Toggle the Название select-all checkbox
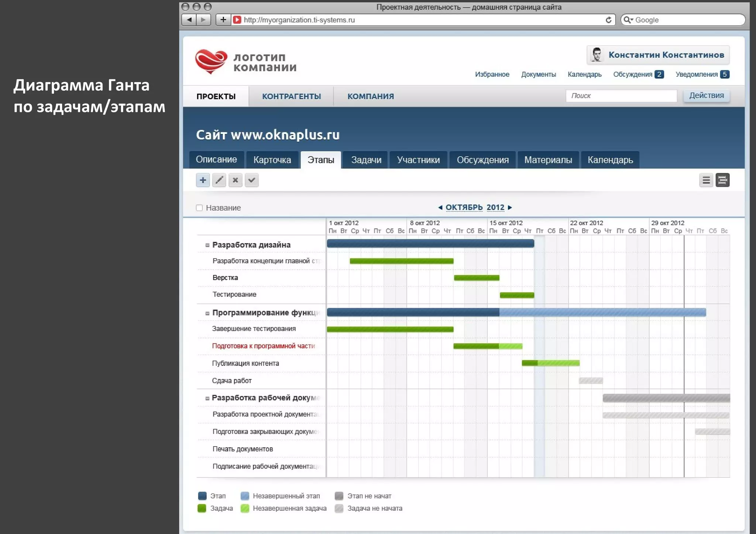Image resolution: width=756 pixels, height=534 pixels. coord(199,208)
